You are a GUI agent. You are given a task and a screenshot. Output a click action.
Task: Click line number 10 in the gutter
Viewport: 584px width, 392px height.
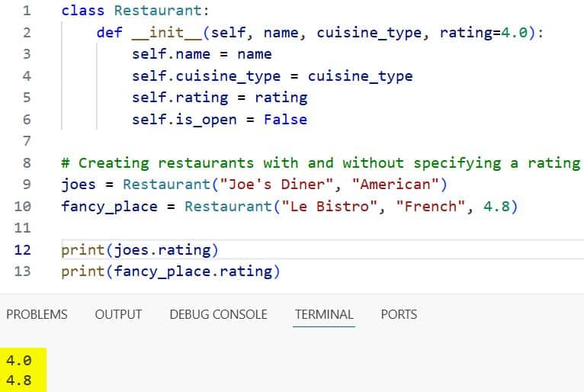click(x=22, y=207)
